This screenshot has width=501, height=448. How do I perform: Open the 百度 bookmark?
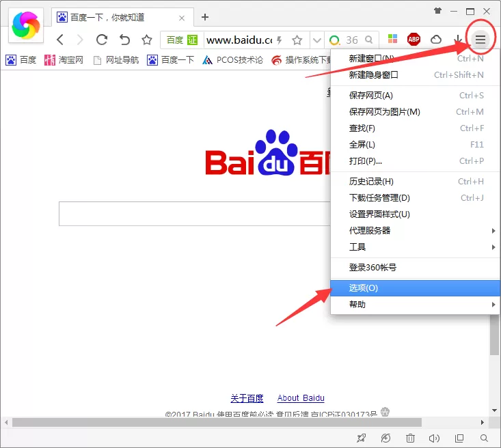pos(21,59)
